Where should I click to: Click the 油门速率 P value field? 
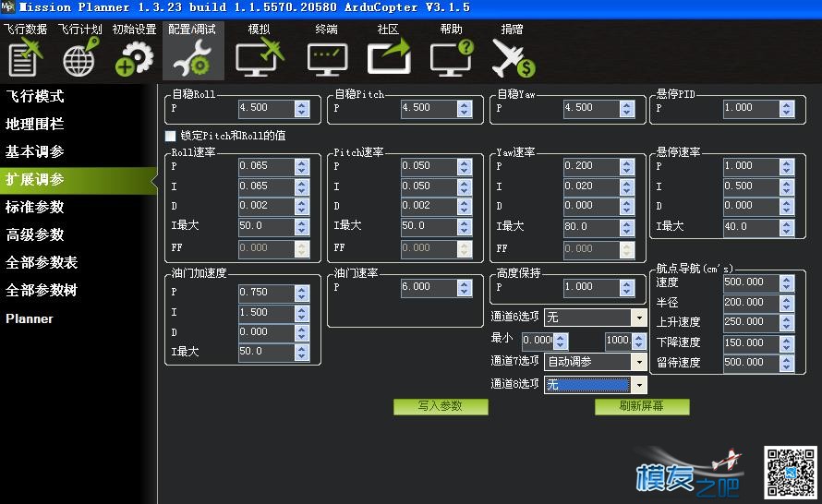pyautogui.click(x=429, y=287)
